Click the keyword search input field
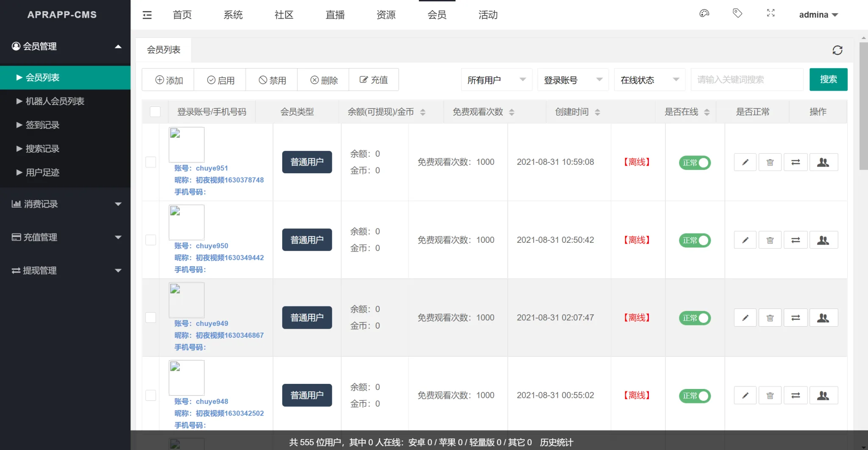Screen dimensions: 868x450 747,80
